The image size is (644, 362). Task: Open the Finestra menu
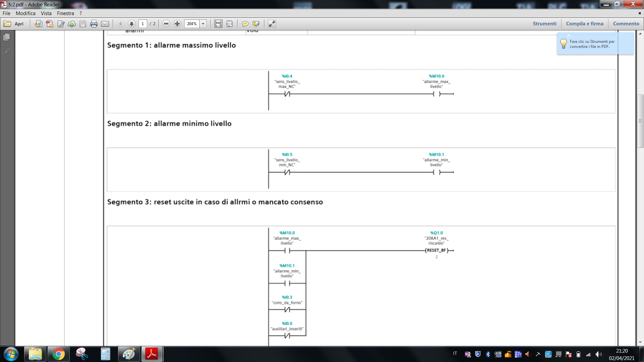tap(65, 13)
